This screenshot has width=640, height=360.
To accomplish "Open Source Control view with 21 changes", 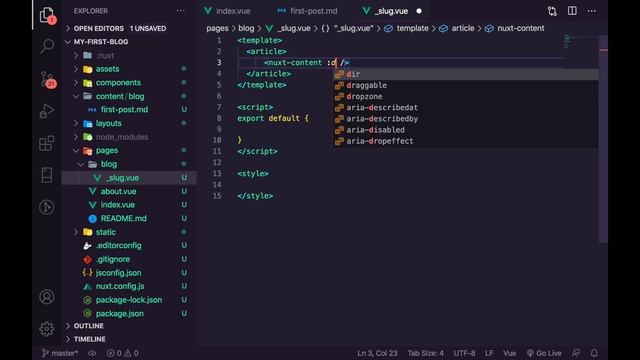I will coord(47,79).
